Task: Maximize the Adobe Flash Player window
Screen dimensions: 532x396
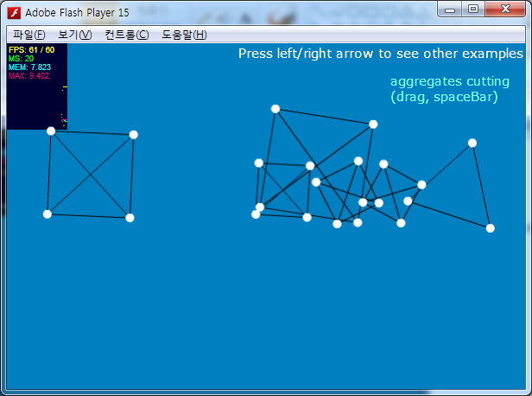Action: (473, 9)
